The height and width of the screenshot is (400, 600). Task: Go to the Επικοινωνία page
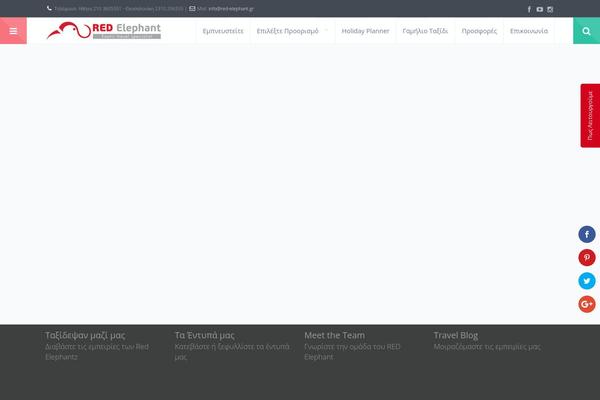click(529, 31)
